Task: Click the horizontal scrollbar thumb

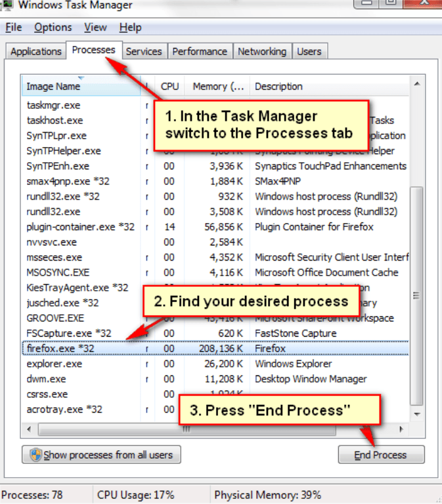Action: (x=187, y=429)
